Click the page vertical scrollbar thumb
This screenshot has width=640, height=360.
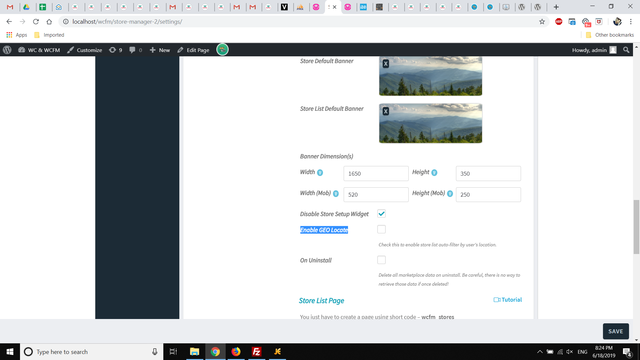tap(636, 227)
